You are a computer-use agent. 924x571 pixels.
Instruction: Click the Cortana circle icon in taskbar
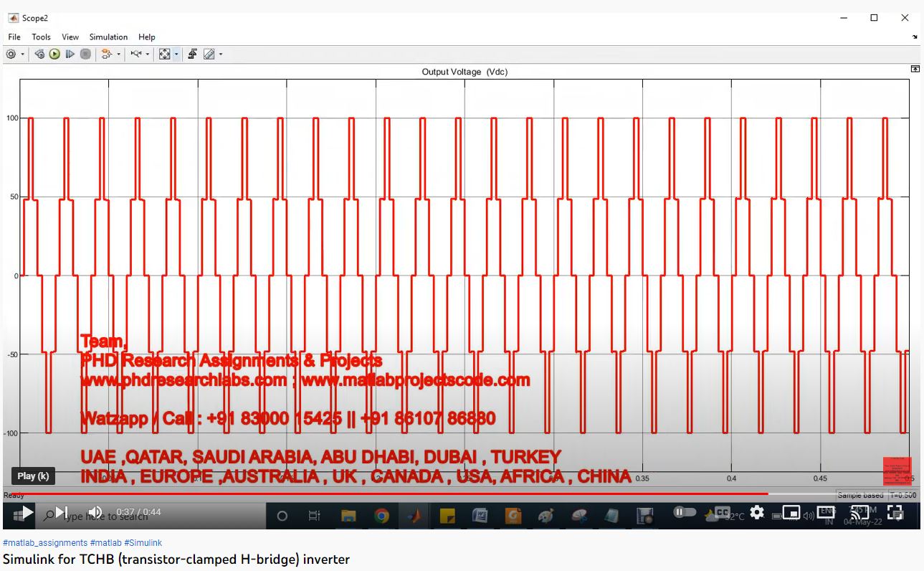point(282,515)
